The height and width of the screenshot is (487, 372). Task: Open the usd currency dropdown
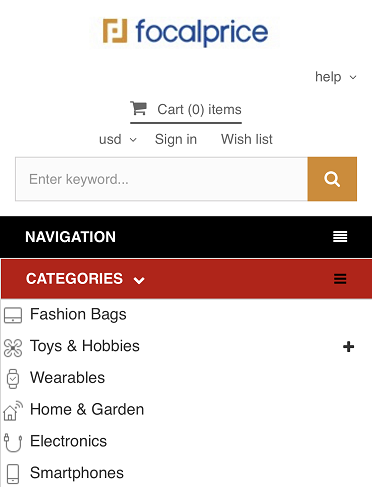[118, 139]
